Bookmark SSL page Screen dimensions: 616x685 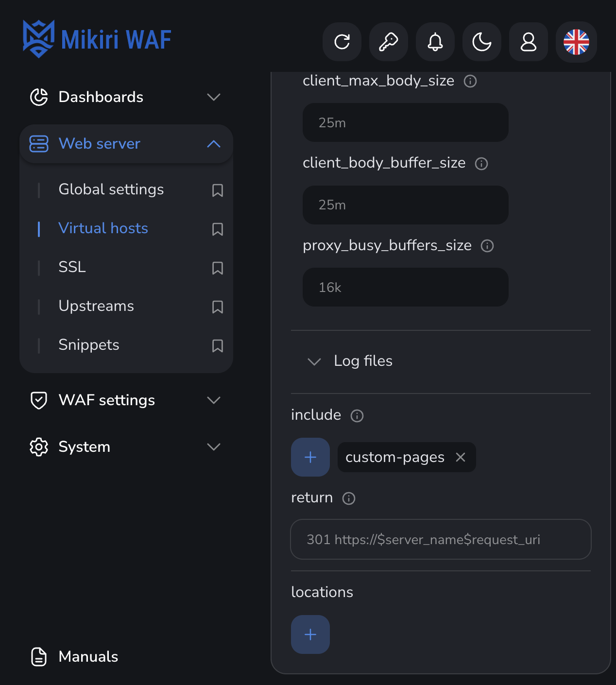point(218,268)
